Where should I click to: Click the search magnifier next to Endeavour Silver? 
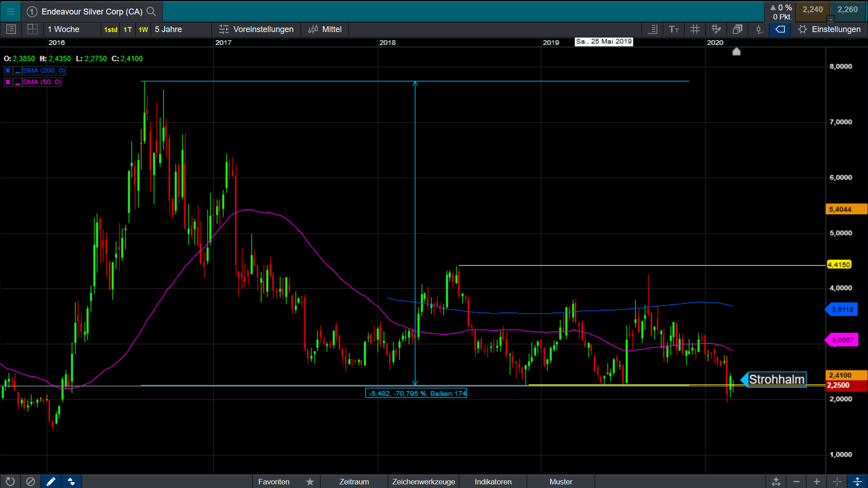pyautogui.click(x=151, y=11)
